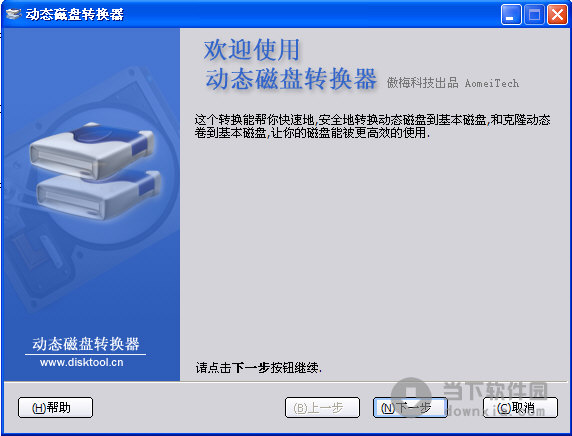Open the www.disktool.cn link
The height and width of the screenshot is (436, 572).
(82, 362)
